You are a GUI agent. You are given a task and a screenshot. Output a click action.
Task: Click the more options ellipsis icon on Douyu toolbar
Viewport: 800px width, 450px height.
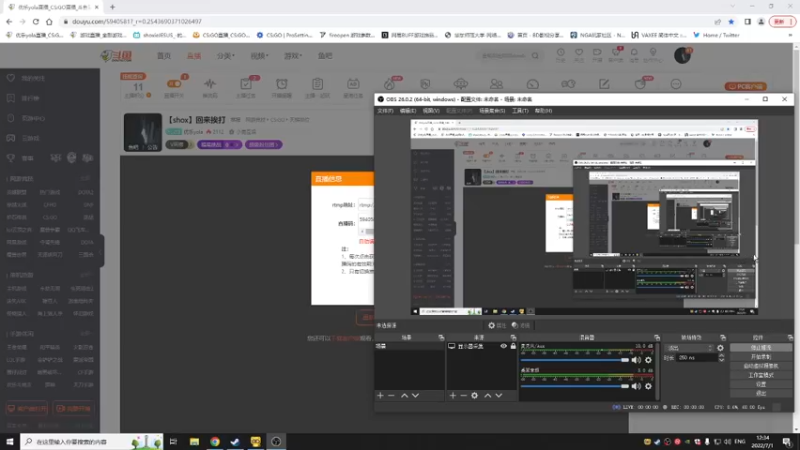(676, 84)
